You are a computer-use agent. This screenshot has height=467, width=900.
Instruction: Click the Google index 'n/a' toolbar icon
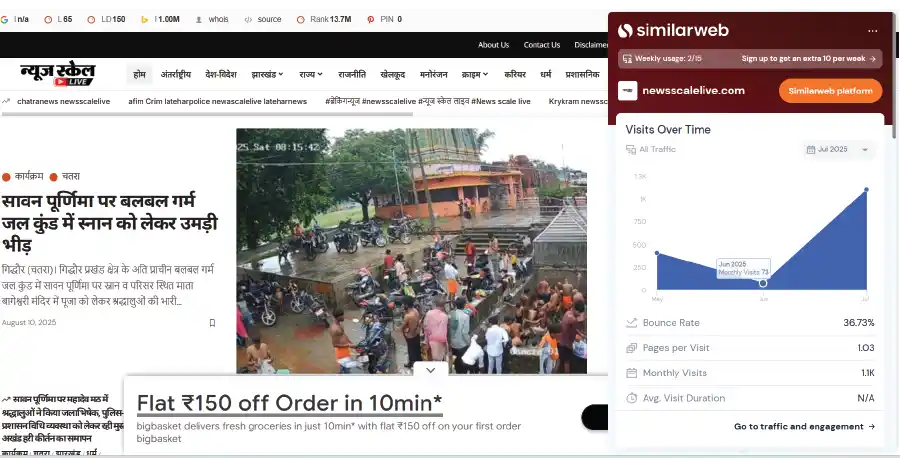click(x=5, y=20)
